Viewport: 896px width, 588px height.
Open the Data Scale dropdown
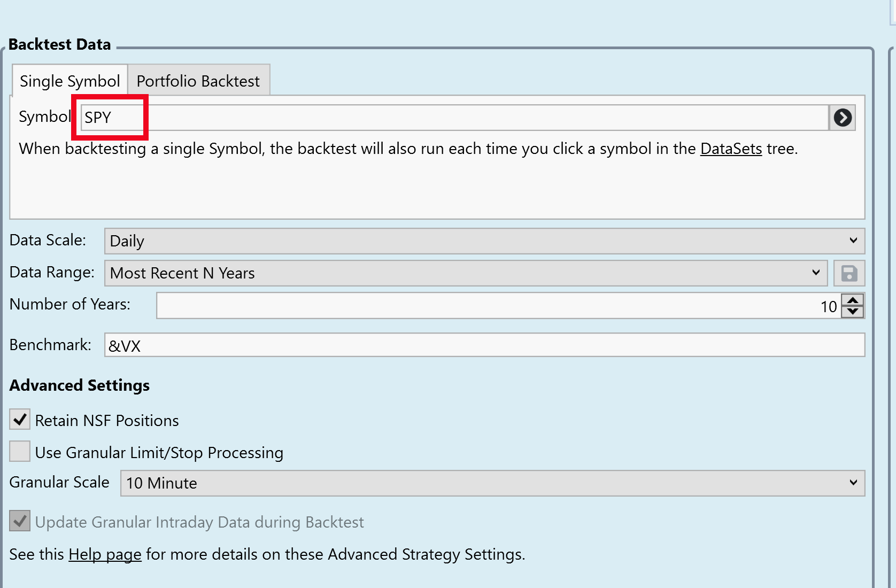tap(484, 241)
